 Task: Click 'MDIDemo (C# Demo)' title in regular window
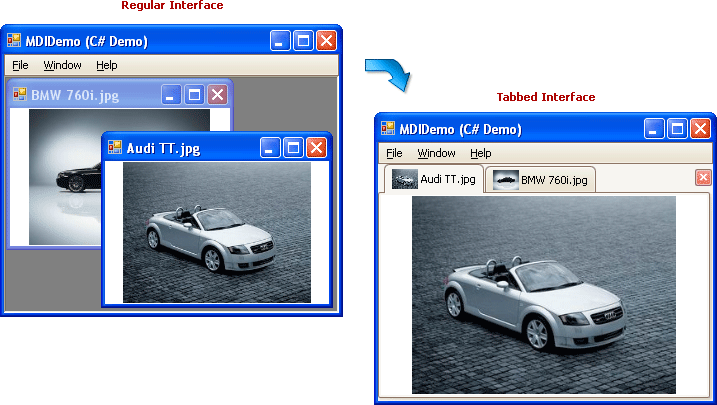click(86, 42)
